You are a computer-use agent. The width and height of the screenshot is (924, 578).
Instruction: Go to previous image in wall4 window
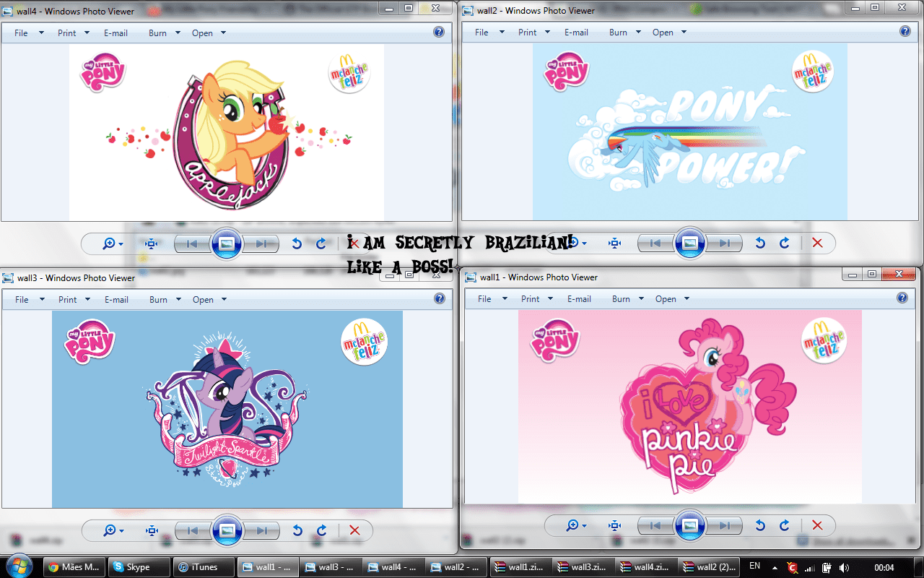point(192,243)
